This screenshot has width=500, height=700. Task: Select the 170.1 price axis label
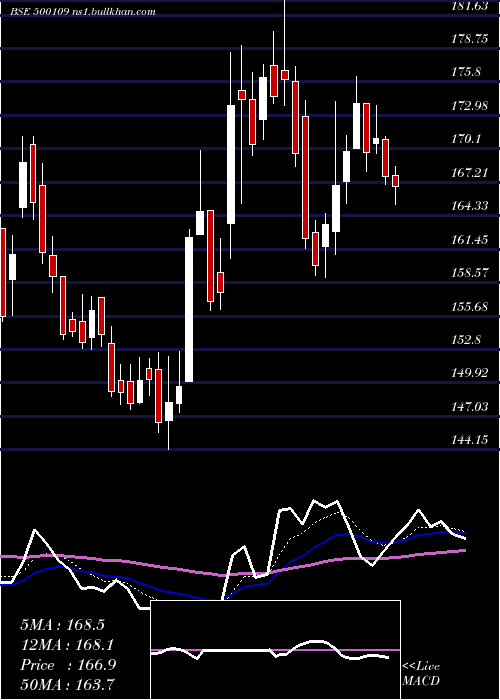pyautogui.click(x=468, y=139)
